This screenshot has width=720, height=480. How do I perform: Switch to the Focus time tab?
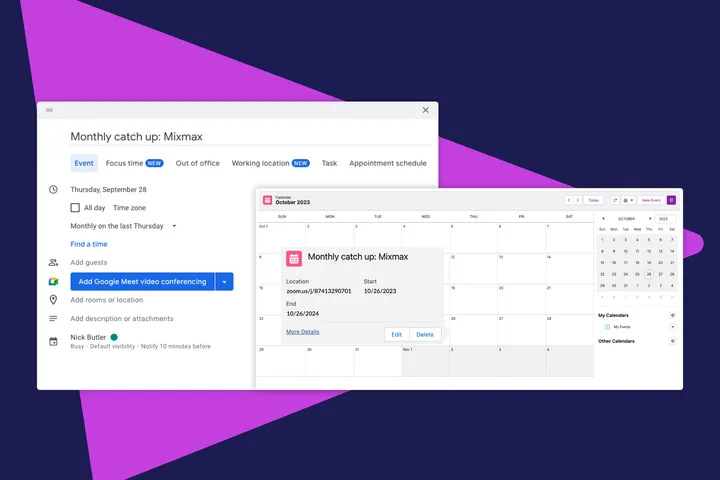[134, 163]
